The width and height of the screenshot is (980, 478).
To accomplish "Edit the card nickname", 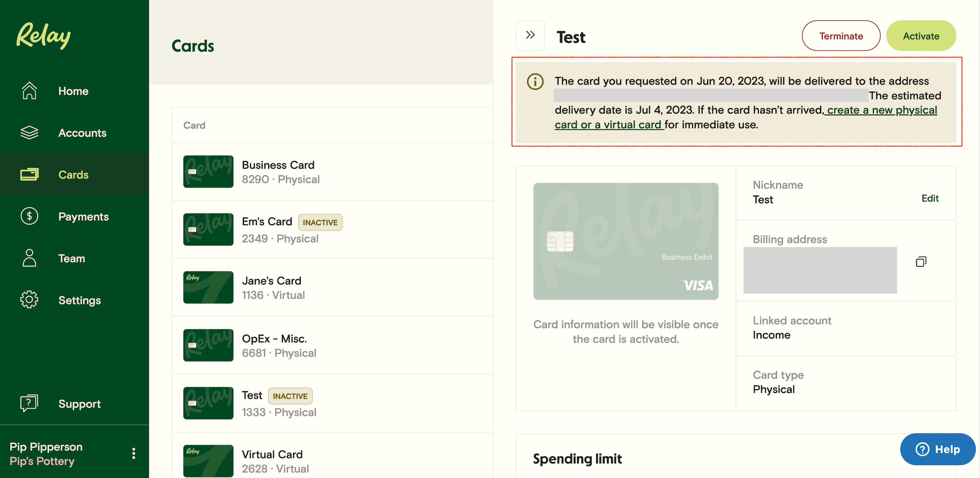I will [930, 198].
